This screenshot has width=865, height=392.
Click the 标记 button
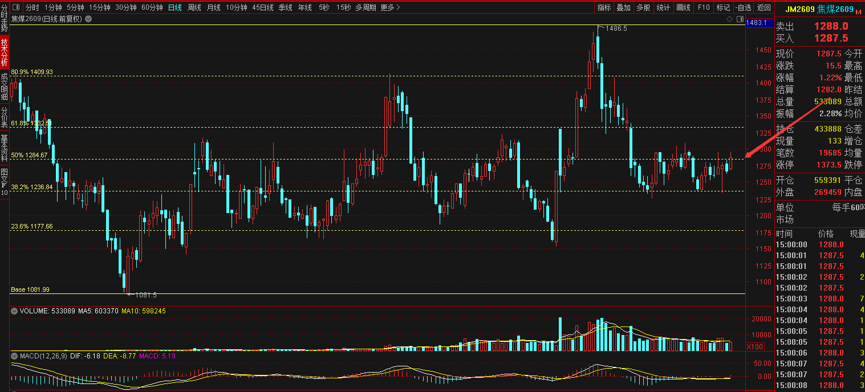click(722, 8)
